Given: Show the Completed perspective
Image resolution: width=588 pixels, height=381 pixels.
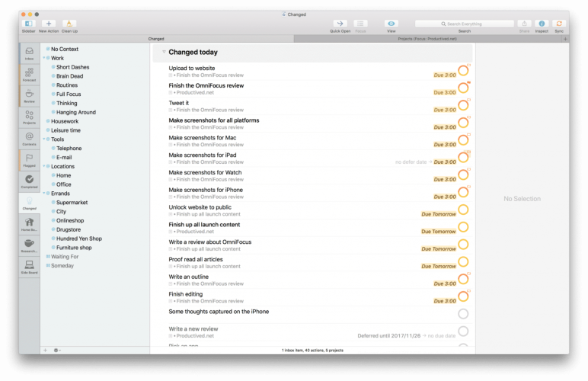Looking at the screenshot, I should (29, 181).
